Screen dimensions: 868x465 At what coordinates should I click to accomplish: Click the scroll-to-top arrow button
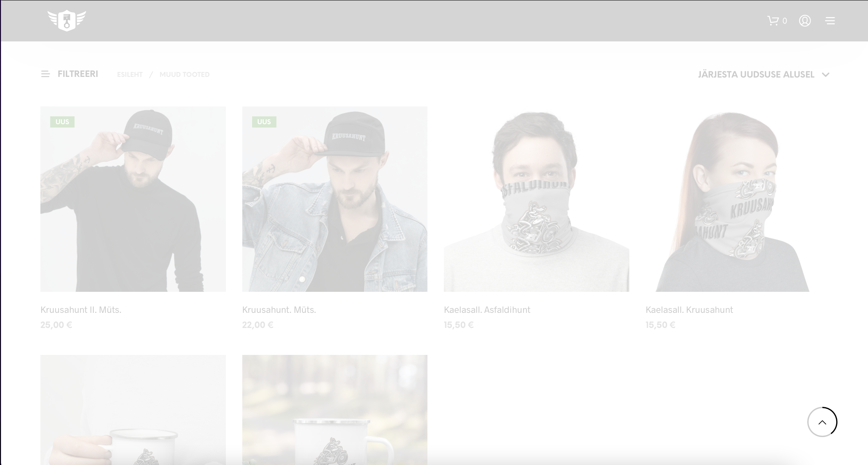822,422
